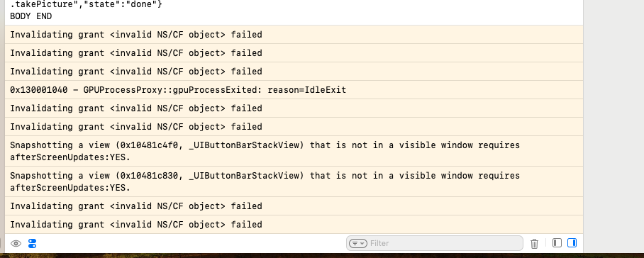The width and height of the screenshot is (644, 258).
Task: Toggle the blue console metadata options icon
Action: coord(32,244)
